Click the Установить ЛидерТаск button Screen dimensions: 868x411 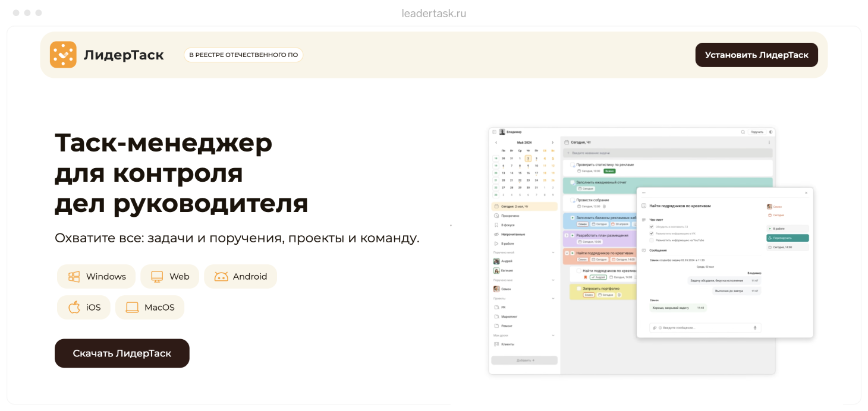[757, 55]
